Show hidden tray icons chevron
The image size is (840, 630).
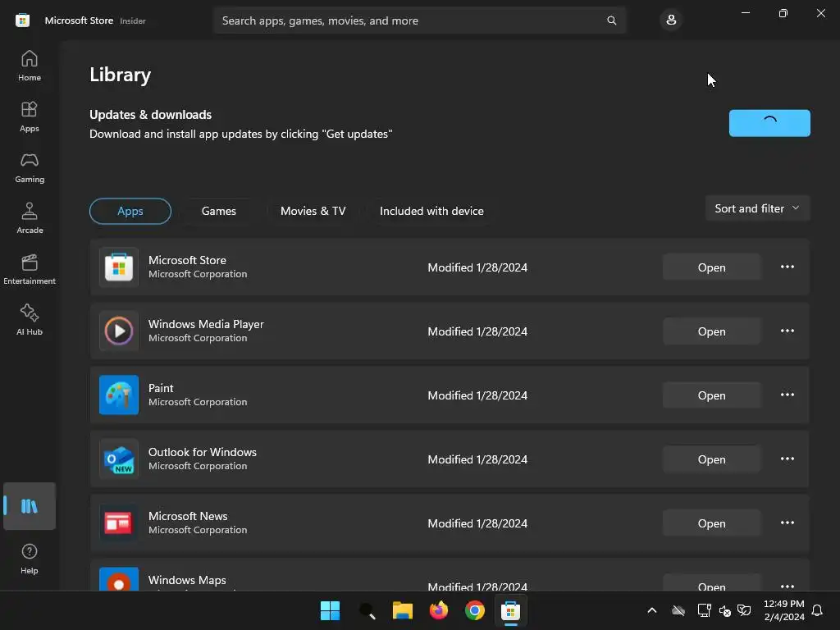tap(652, 610)
